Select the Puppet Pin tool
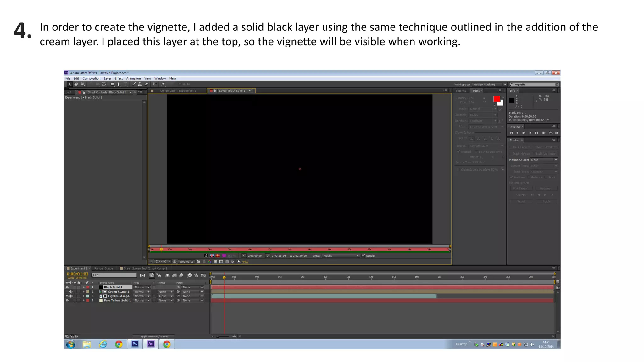The image size is (644, 362). 164,84
